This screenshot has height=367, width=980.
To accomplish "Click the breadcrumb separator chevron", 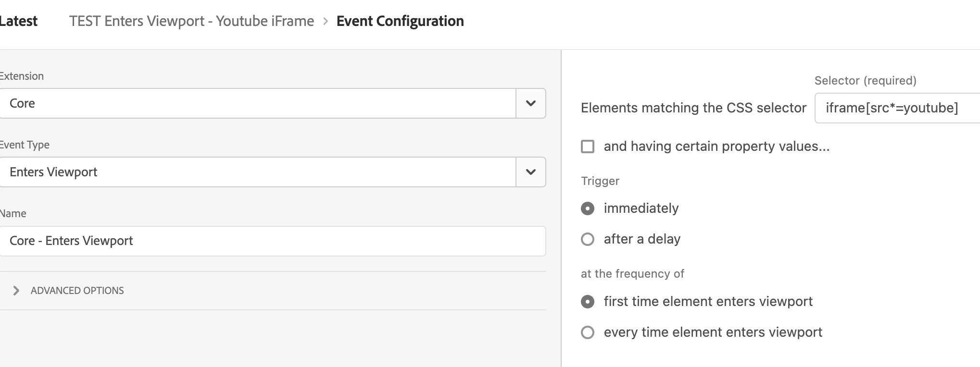I will click(x=326, y=21).
